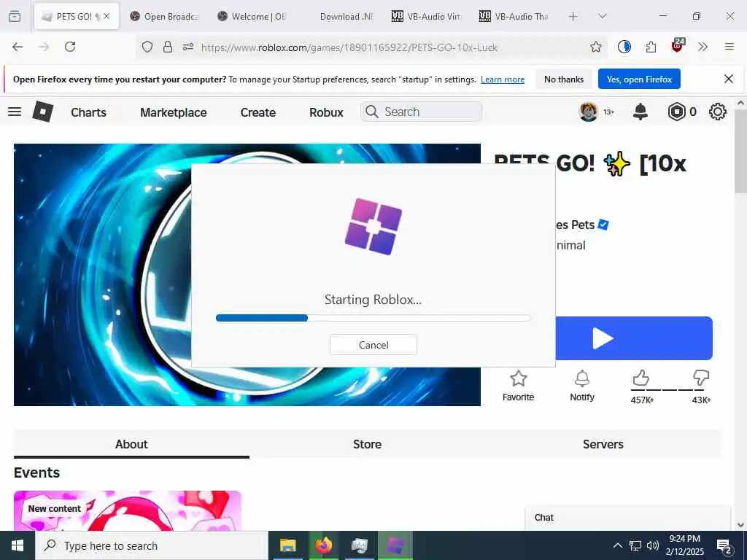Select the Windows taskbar search box

pos(152,545)
